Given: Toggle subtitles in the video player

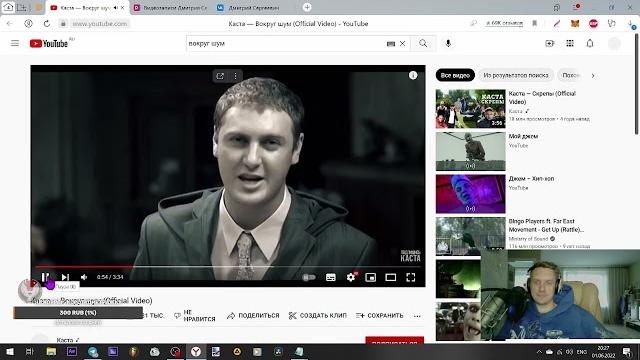Looking at the screenshot, I should (x=331, y=278).
